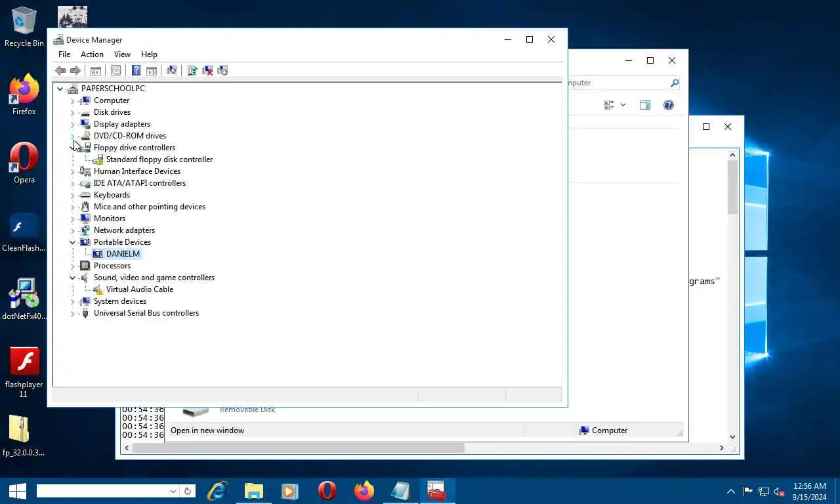
Task: Select the DANIELM portable device
Action: point(123,254)
